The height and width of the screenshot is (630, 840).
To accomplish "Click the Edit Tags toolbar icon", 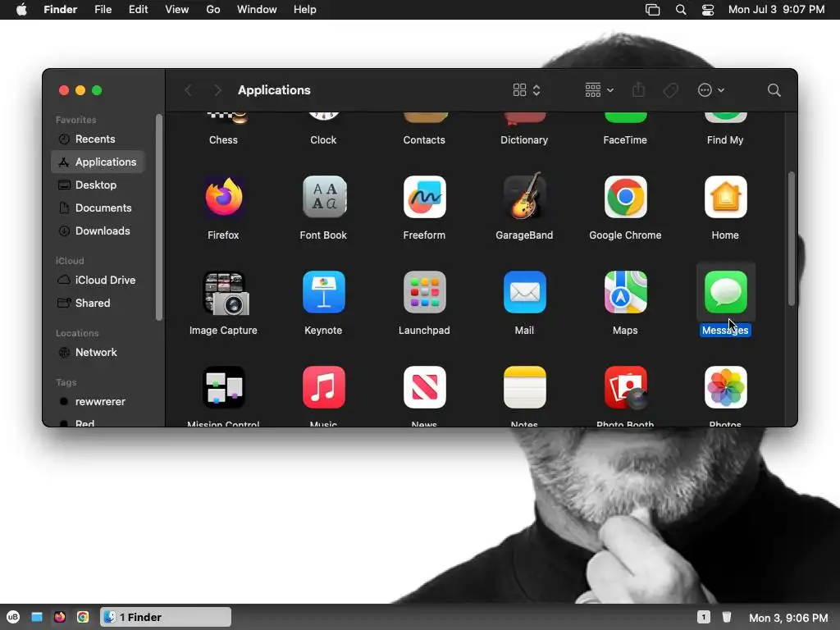I will pyautogui.click(x=670, y=90).
